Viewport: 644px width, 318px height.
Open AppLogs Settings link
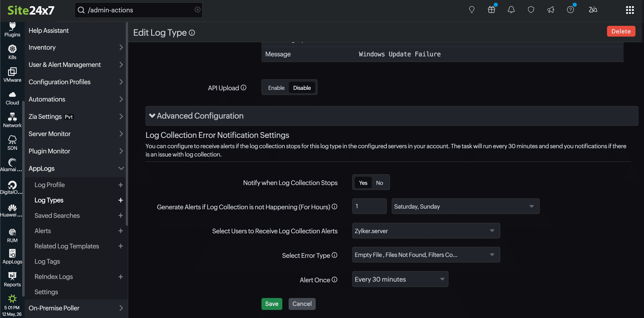(x=46, y=292)
